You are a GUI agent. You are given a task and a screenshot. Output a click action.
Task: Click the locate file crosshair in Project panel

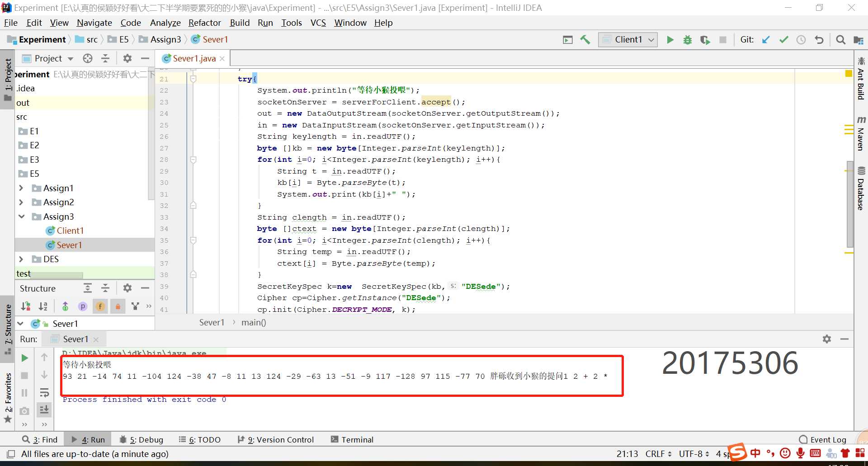click(x=88, y=58)
